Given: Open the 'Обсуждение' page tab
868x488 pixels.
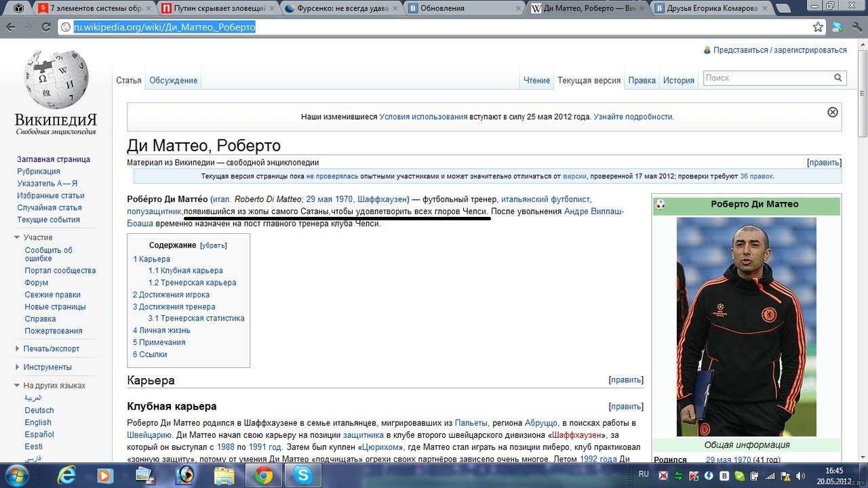Looking at the screenshot, I should (x=174, y=81).
